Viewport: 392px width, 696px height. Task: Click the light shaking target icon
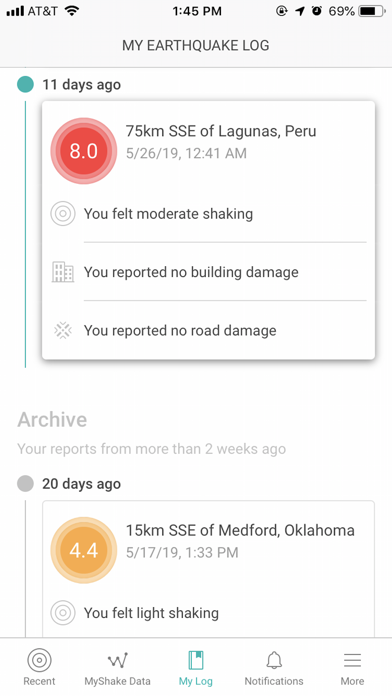(63, 613)
